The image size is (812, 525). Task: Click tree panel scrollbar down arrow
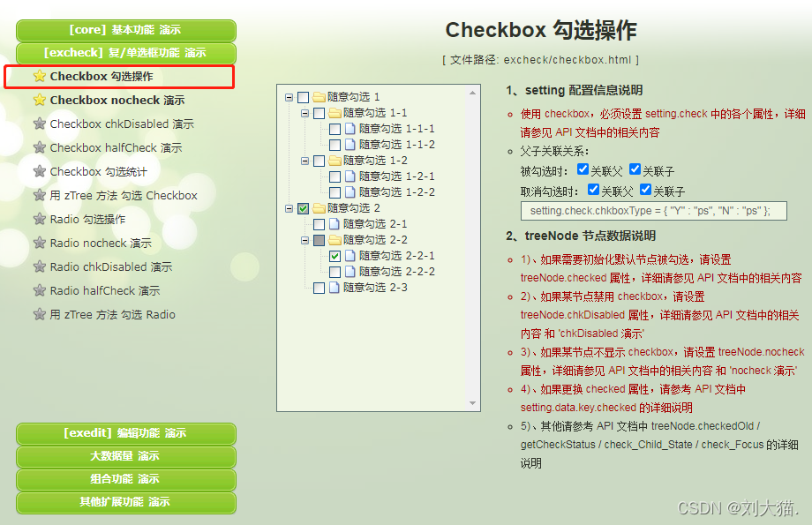coord(472,403)
